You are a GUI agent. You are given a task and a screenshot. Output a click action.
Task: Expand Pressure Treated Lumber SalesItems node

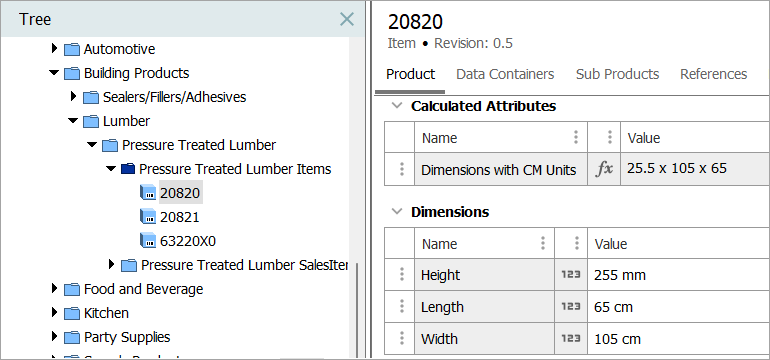point(111,265)
